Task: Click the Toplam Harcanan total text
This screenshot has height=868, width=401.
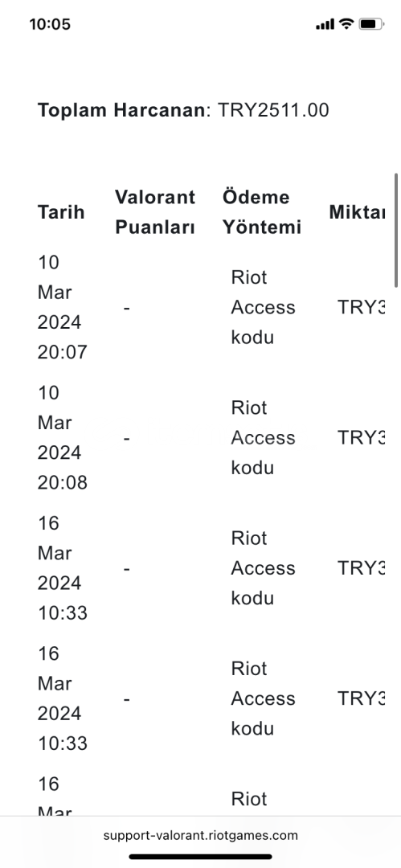Action: click(183, 110)
